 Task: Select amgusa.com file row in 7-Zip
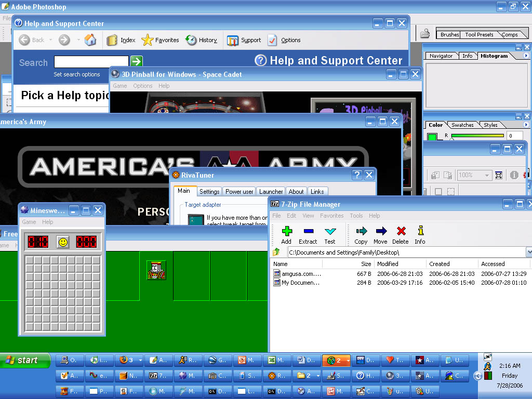(x=400, y=273)
